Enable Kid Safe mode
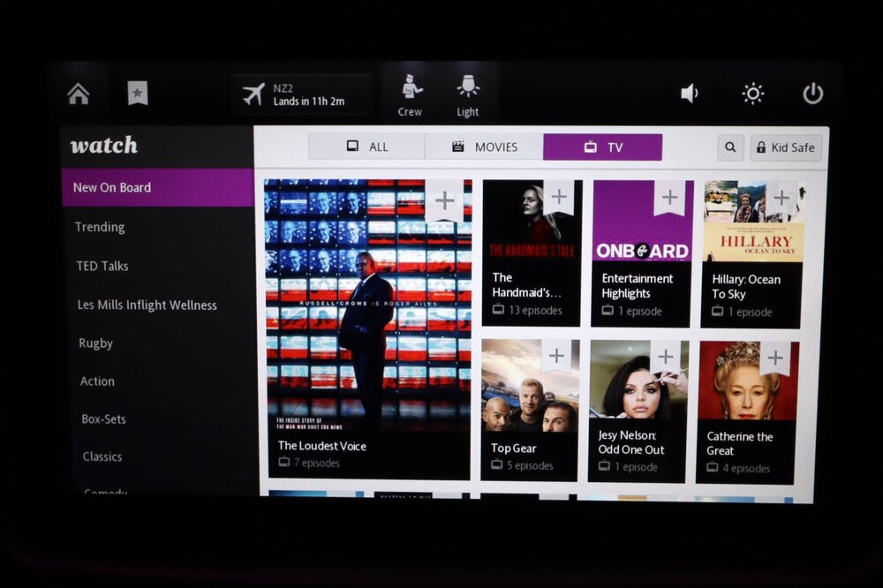The image size is (883, 588). (x=785, y=147)
